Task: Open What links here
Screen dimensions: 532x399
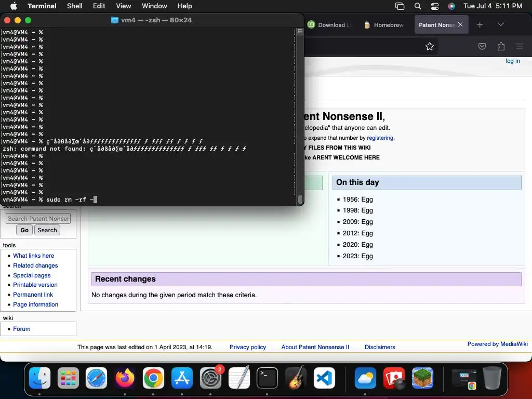Action: click(x=34, y=256)
